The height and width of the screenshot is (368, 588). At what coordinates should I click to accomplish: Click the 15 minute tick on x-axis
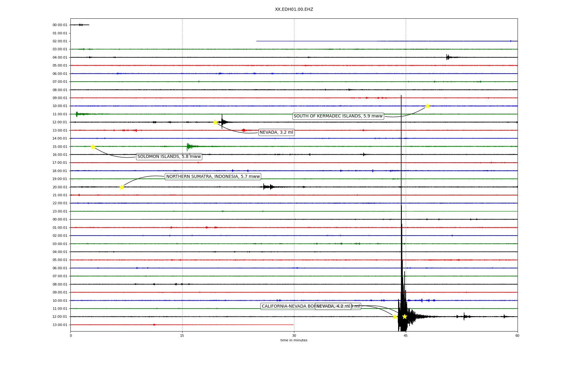[x=182, y=335]
